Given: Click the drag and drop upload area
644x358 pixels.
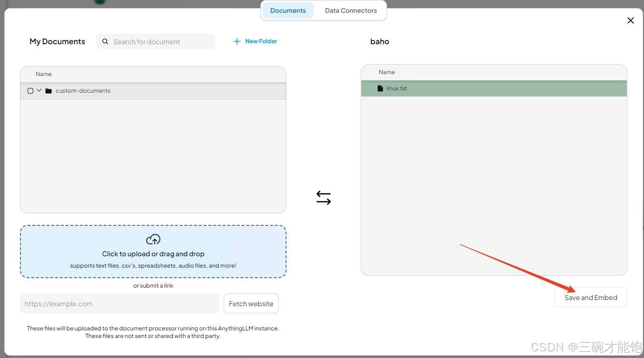Looking at the screenshot, I should (x=153, y=251).
